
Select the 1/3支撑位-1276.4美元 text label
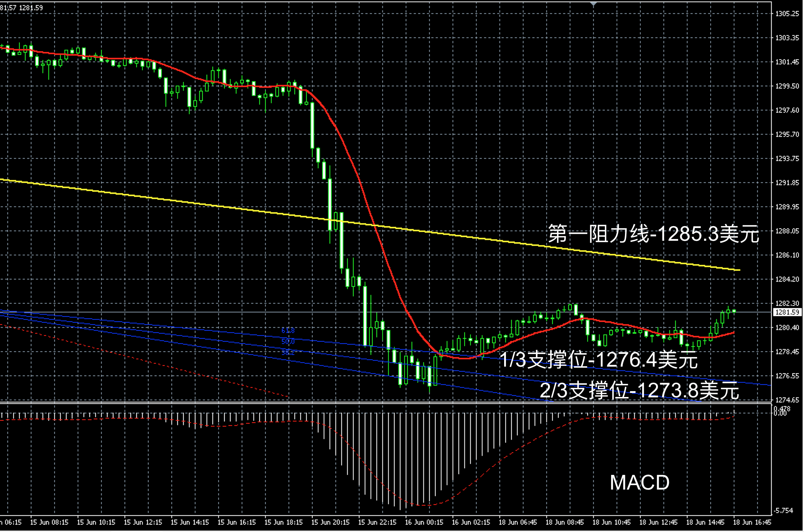[599, 360]
